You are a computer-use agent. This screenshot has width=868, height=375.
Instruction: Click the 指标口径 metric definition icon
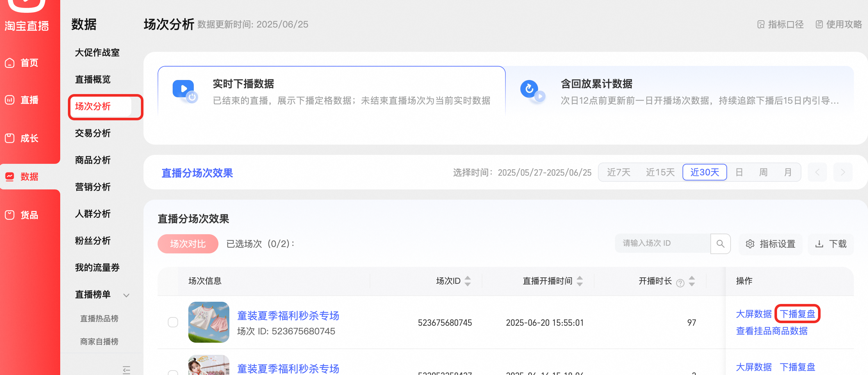click(761, 25)
